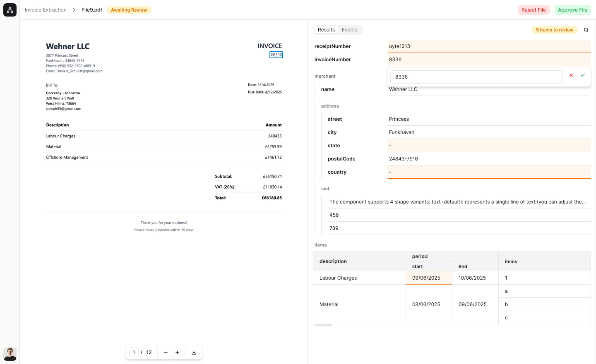Select the smt value 456
The height and width of the screenshot is (364, 596).
pyautogui.click(x=459, y=215)
